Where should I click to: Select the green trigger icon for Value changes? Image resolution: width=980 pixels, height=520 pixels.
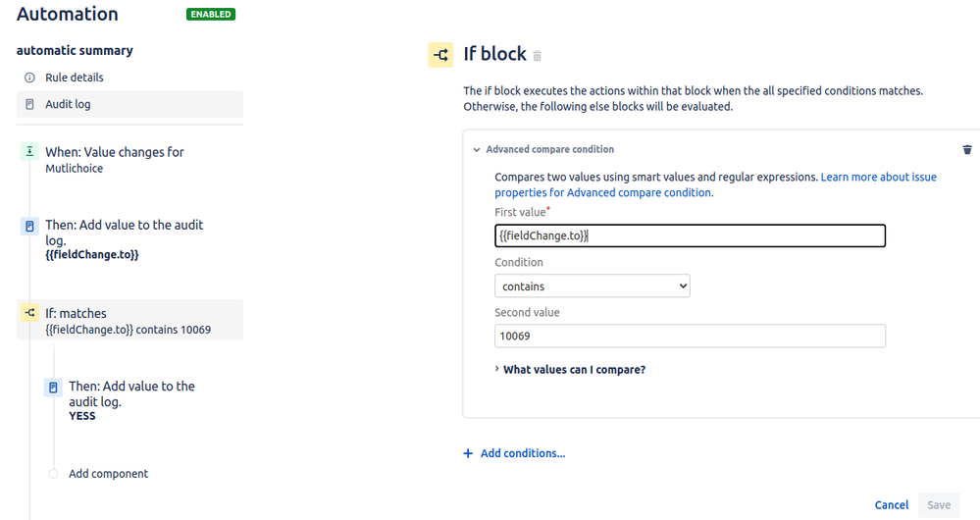[29, 151]
